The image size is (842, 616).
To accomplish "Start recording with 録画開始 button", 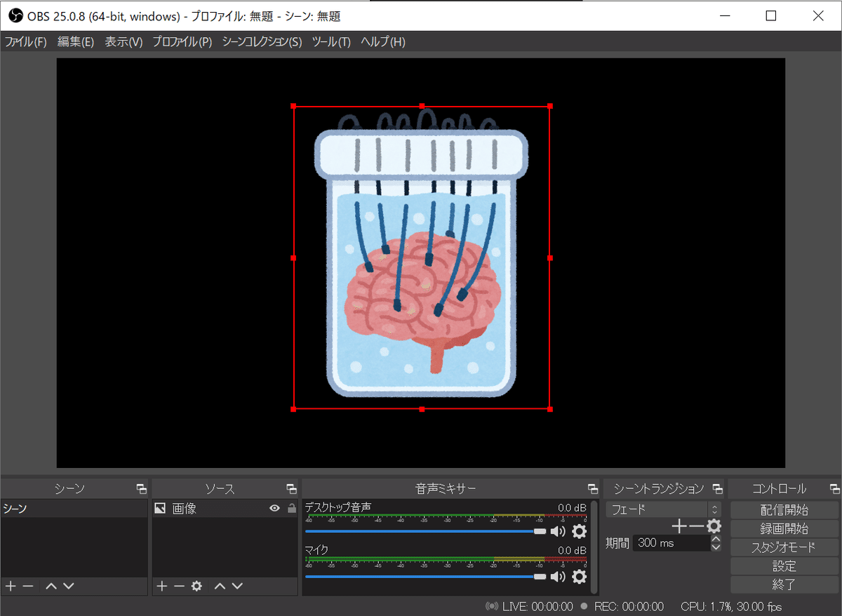I will [784, 528].
